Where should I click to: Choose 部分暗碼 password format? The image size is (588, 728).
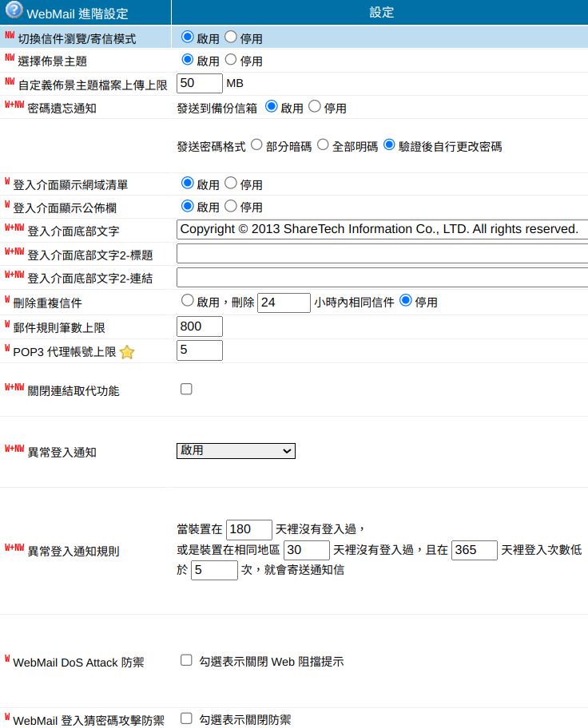coord(256,145)
